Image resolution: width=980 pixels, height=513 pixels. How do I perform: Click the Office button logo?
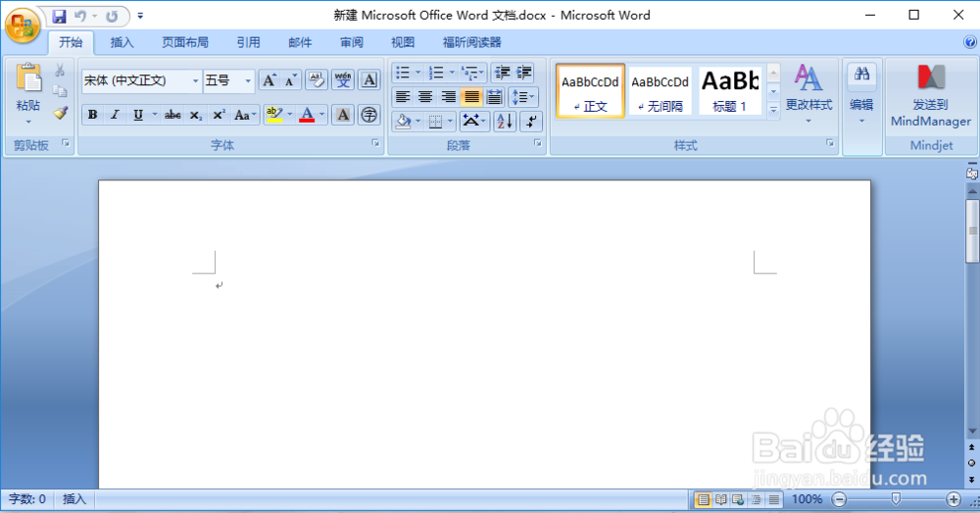pyautogui.click(x=24, y=26)
